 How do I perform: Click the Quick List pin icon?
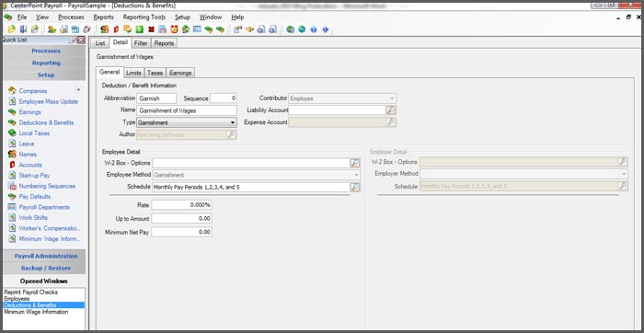click(x=73, y=40)
